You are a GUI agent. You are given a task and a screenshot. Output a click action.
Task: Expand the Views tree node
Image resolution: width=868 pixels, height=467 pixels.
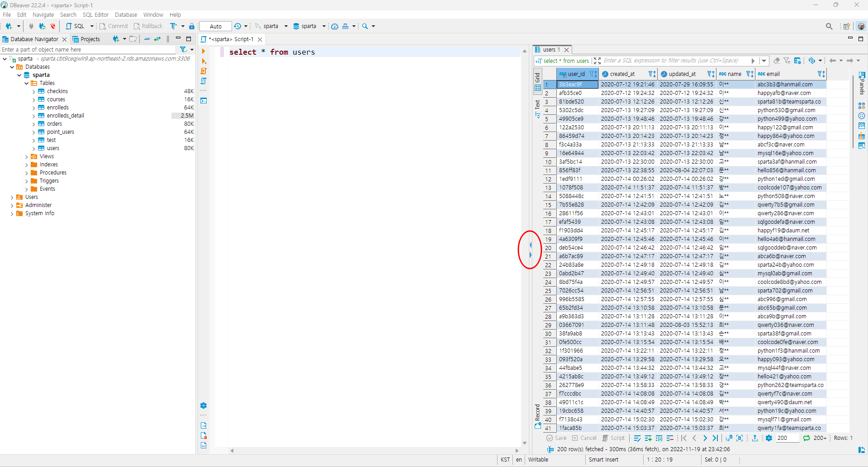tap(27, 156)
